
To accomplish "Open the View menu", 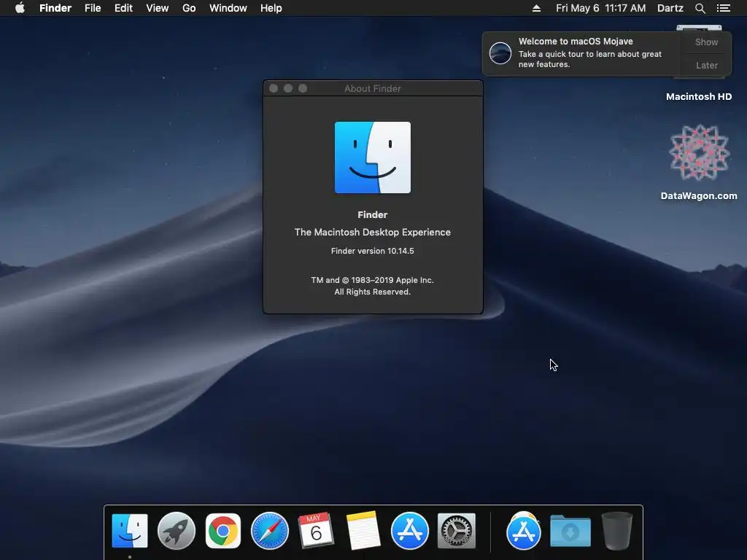I will pyautogui.click(x=158, y=8).
